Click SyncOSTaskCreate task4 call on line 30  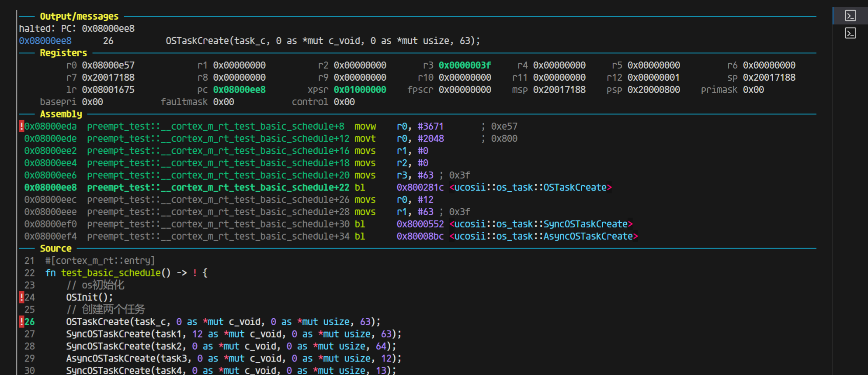[231, 370]
